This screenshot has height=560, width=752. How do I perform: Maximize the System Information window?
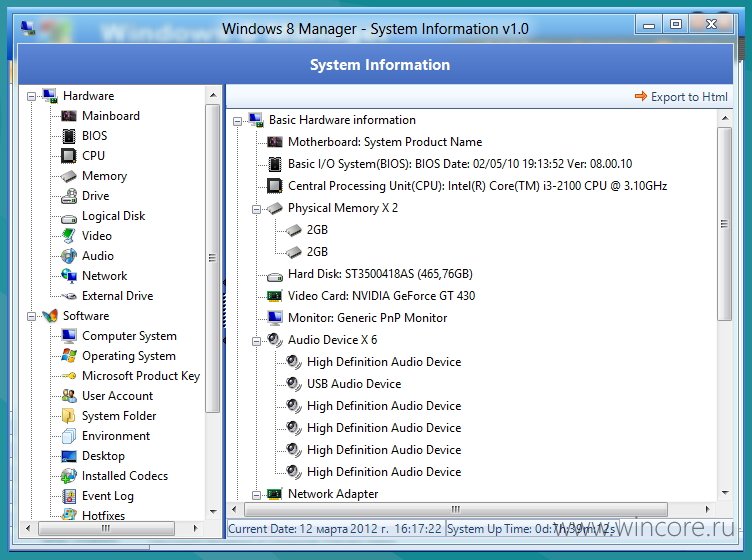point(676,24)
